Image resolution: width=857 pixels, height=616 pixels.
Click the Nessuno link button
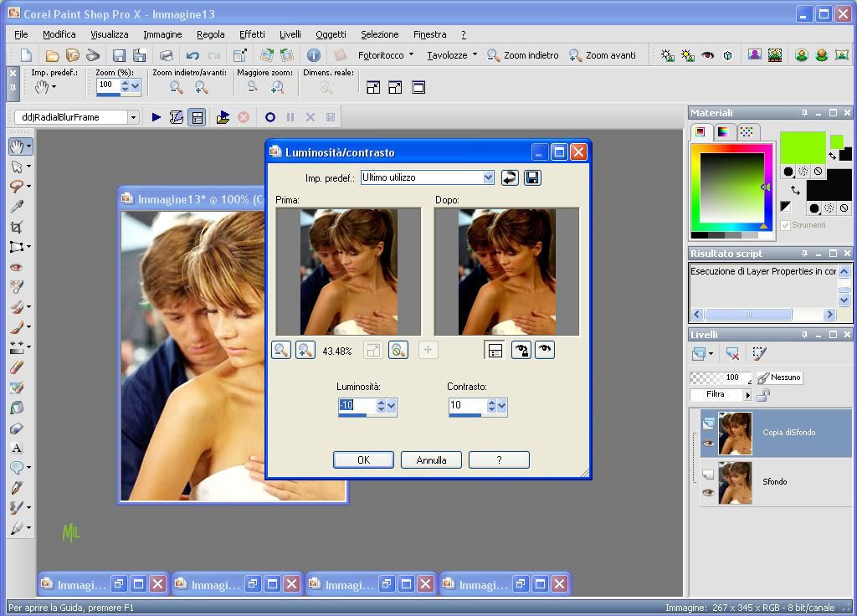tap(780, 377)
